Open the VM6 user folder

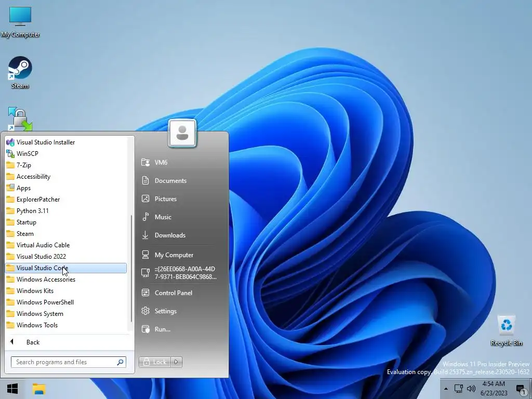pyautogui.click(x=181, y=163)
